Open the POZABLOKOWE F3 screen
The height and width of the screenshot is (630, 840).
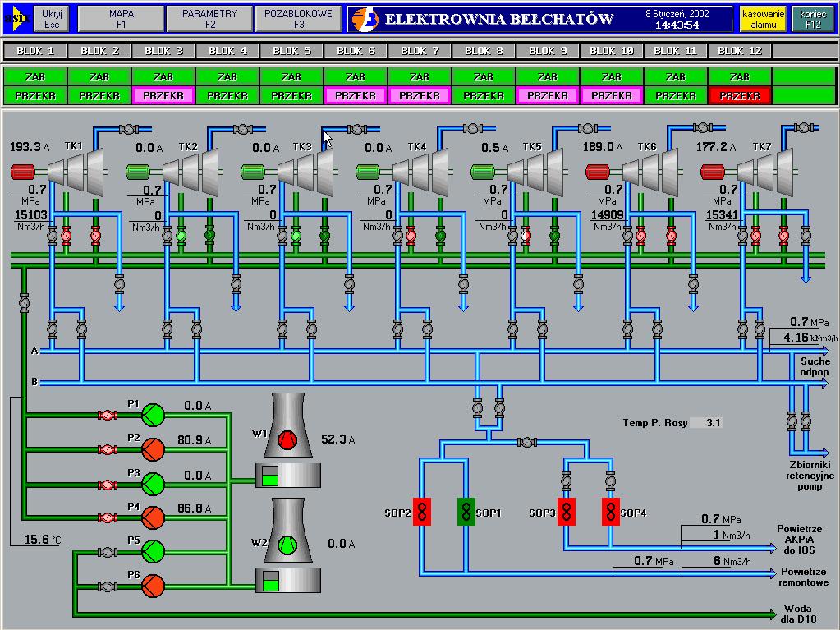[298, 19]
